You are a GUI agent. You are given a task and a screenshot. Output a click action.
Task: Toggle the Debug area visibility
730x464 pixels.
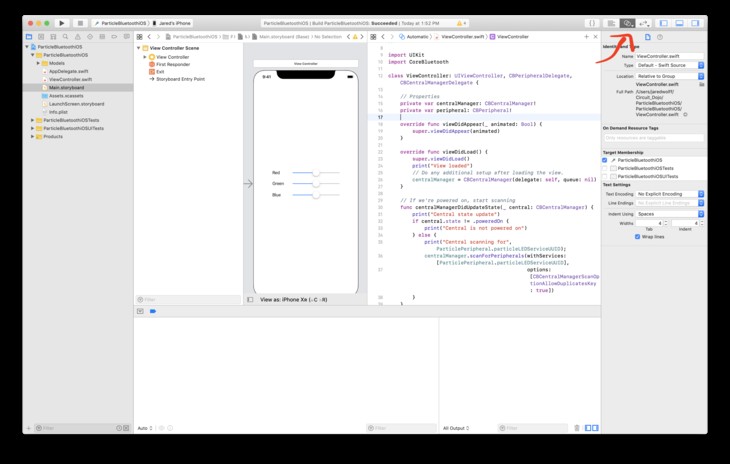click(x=680, y=22)
